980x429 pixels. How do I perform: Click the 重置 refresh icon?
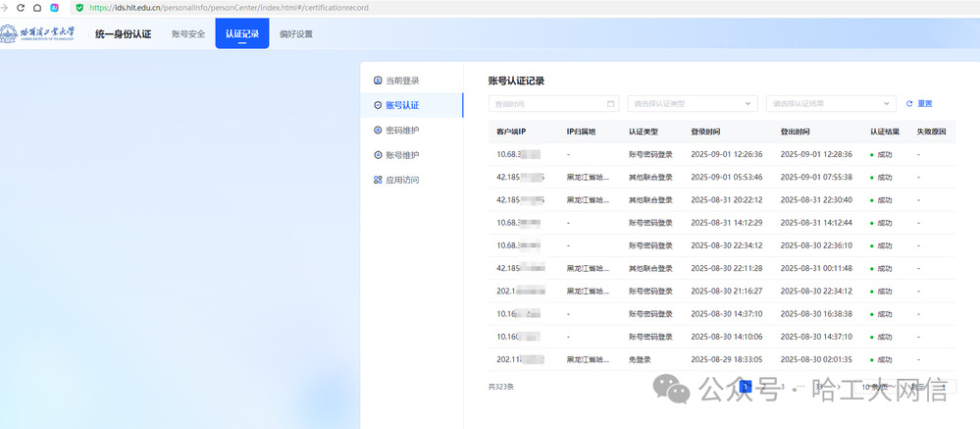point(909,103)
